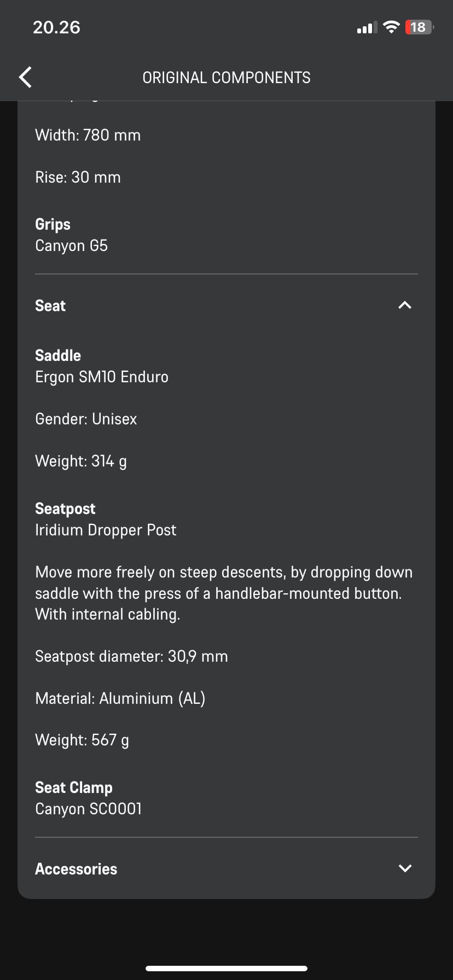Tap the clock showing 20.26
Screen dimensions: 453x980
[x=56, y=27]
